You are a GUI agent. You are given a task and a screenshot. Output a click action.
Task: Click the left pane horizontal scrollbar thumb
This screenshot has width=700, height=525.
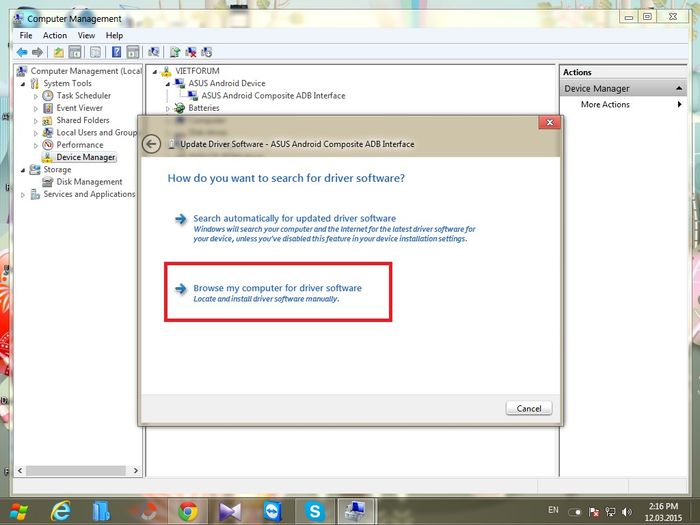pos(76,471)
